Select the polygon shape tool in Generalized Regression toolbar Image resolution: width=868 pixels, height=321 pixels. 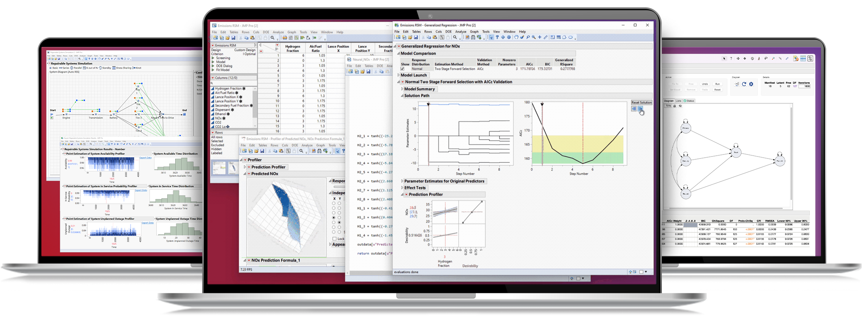tap(564, 37)
